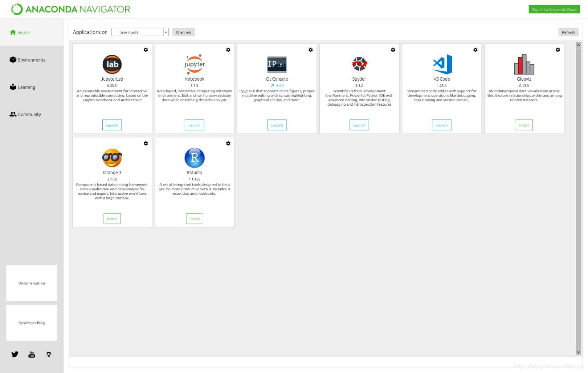
Task: Open the JupyterLab gear settings icon
Action: pyautogui.click(x=146, y=50)
